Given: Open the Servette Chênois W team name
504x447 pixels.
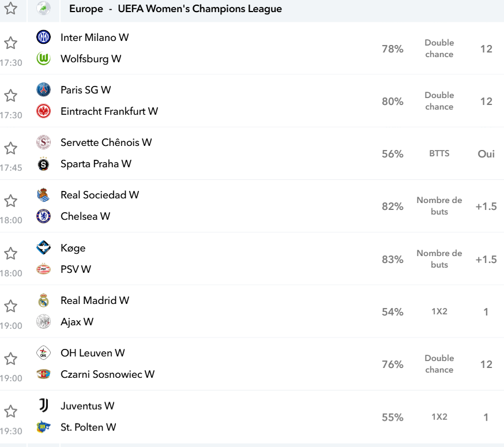Looking at the screenshot, I should 106,142.
